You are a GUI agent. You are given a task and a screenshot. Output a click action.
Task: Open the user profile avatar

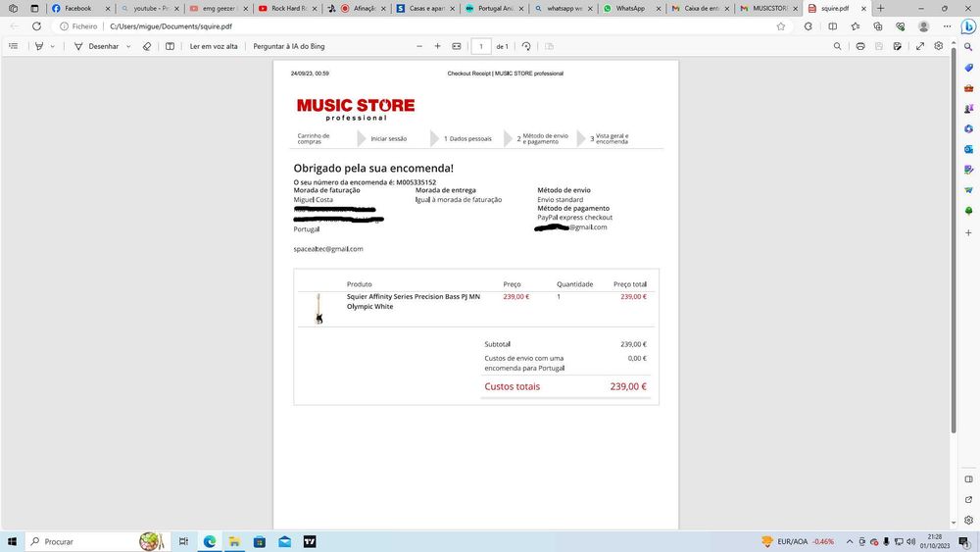coord(924,26)
